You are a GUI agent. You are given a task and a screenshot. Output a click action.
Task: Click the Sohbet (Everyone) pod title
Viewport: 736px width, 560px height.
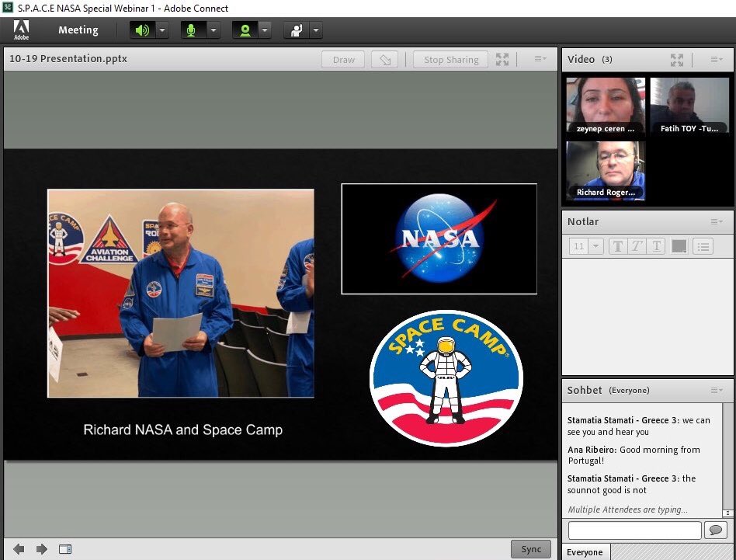point(609,390)
